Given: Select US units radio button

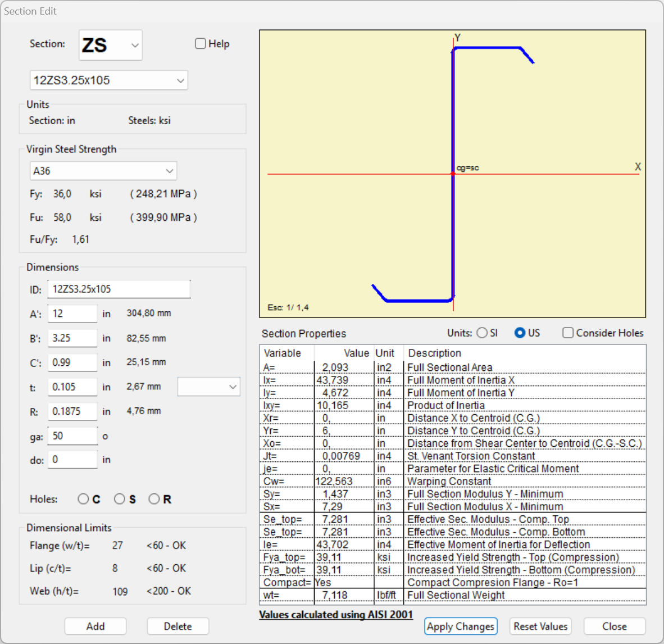Looking at the screenshot, I should click(520, 333).
